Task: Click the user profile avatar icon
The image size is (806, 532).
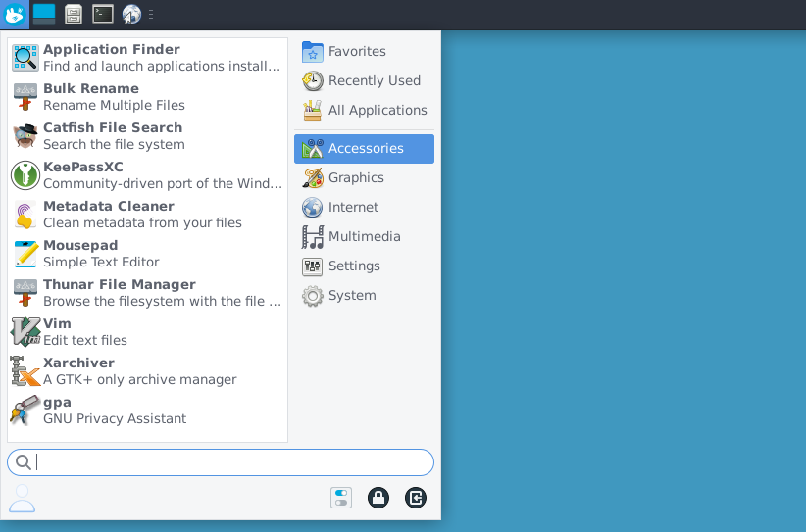Action: (x=23, y=498)
